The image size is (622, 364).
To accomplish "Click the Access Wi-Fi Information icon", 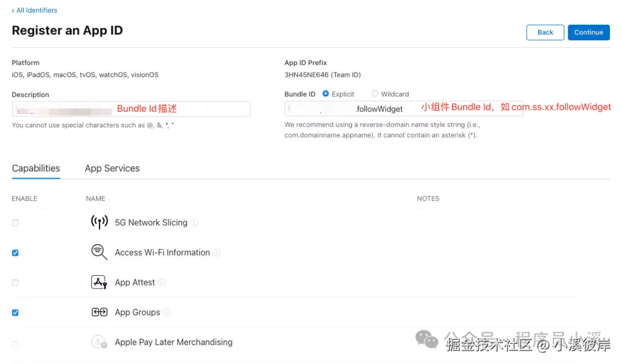I will tap(99, 252).
